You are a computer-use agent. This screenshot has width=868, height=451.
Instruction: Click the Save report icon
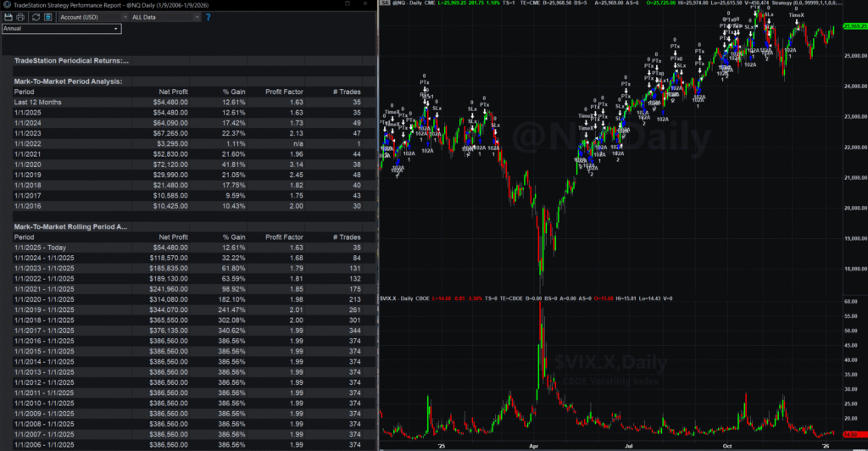[x=8, y=17]
